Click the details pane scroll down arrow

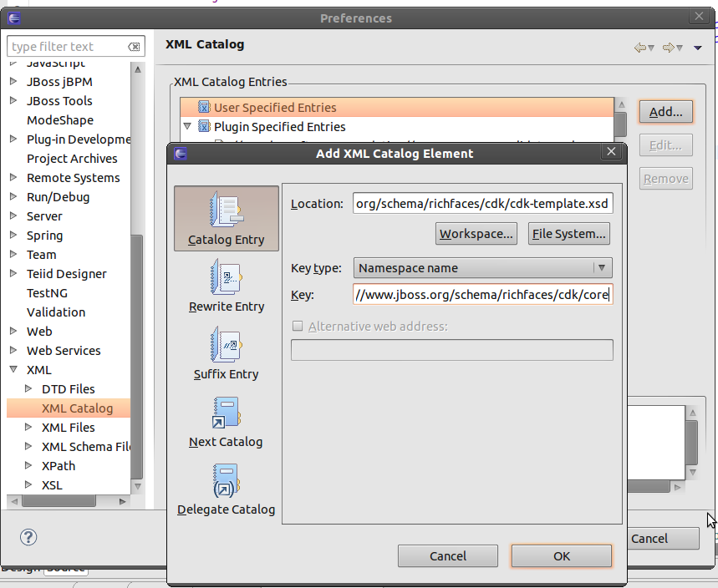tap(692, 472)
